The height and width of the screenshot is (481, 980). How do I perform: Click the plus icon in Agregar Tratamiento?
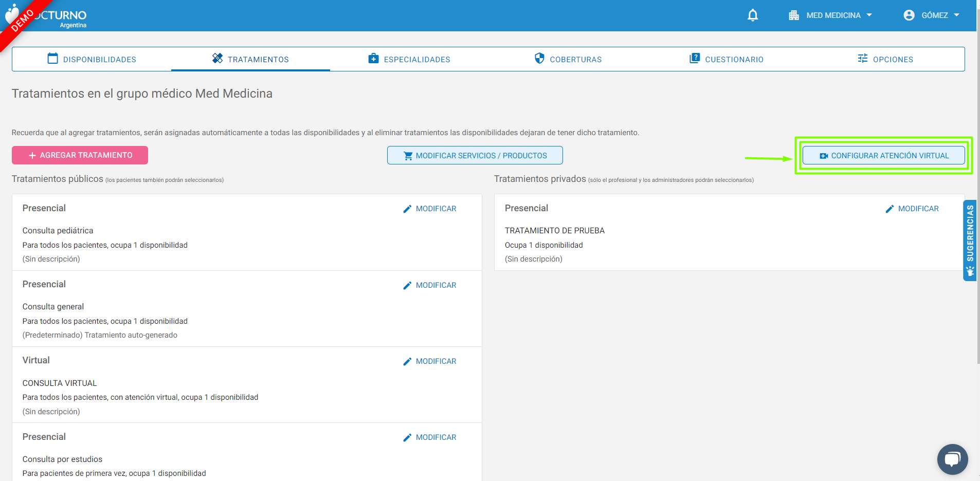pos(32,155)
